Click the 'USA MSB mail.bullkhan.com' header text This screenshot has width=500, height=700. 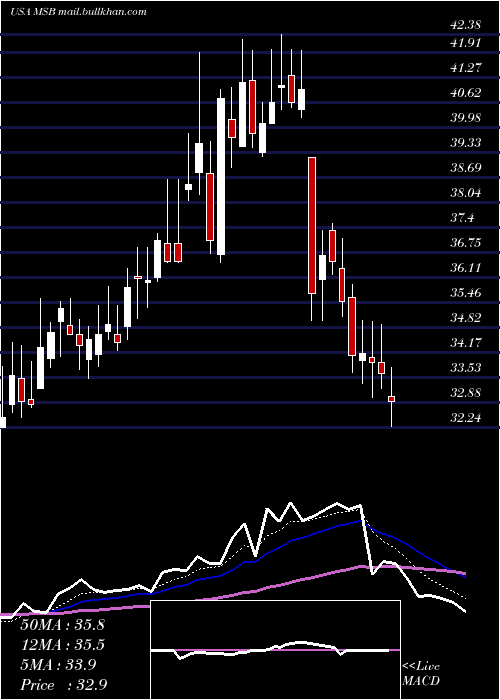[78, 12]
